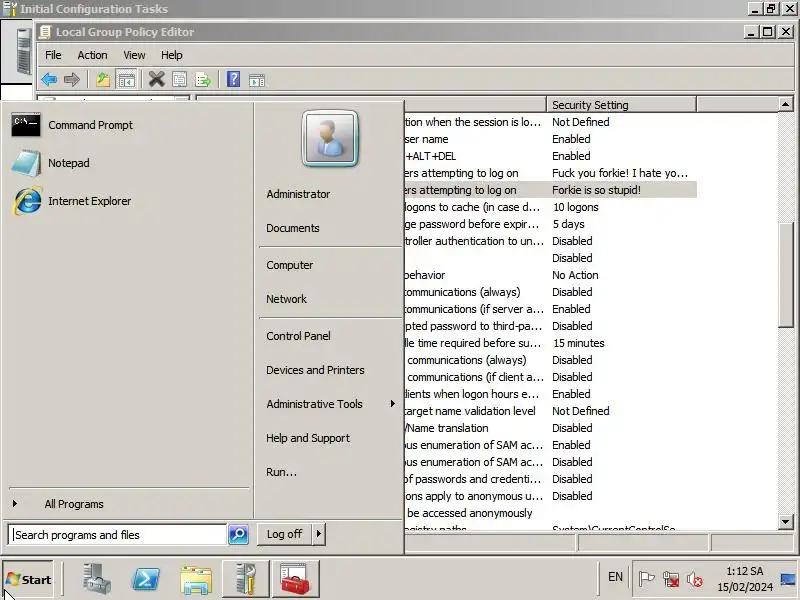The width and height of the screenshot is (800, 600).
Task: Click the network tray icon
Action: click(x=670, y=579)
